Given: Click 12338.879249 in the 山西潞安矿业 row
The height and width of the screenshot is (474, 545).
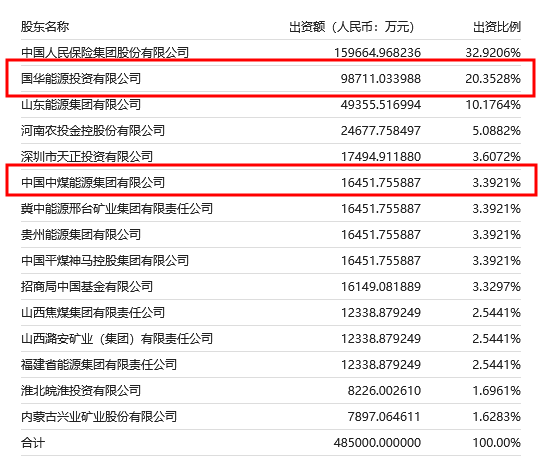Looking at the screenshot, I should [x=381, y=339].
